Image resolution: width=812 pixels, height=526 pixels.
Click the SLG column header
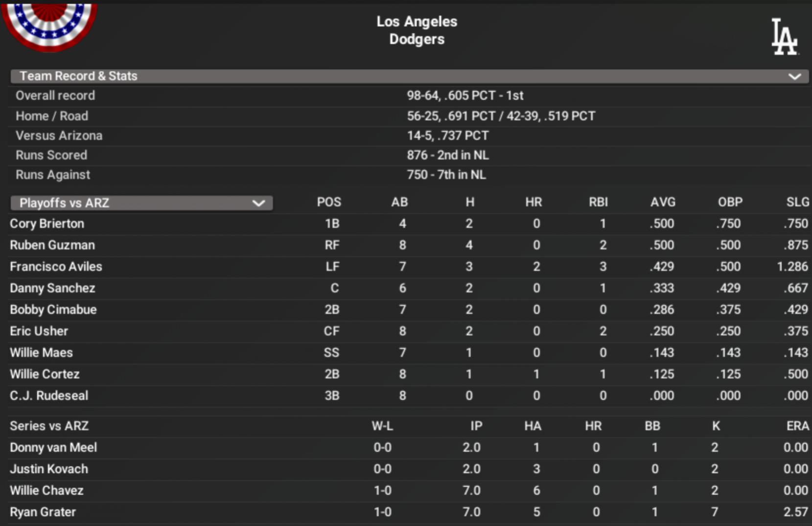coord(797,202)
